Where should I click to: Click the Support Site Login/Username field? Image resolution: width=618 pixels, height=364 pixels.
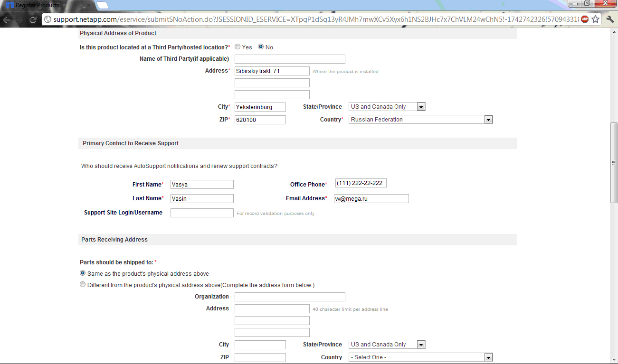tap(202, 213)
